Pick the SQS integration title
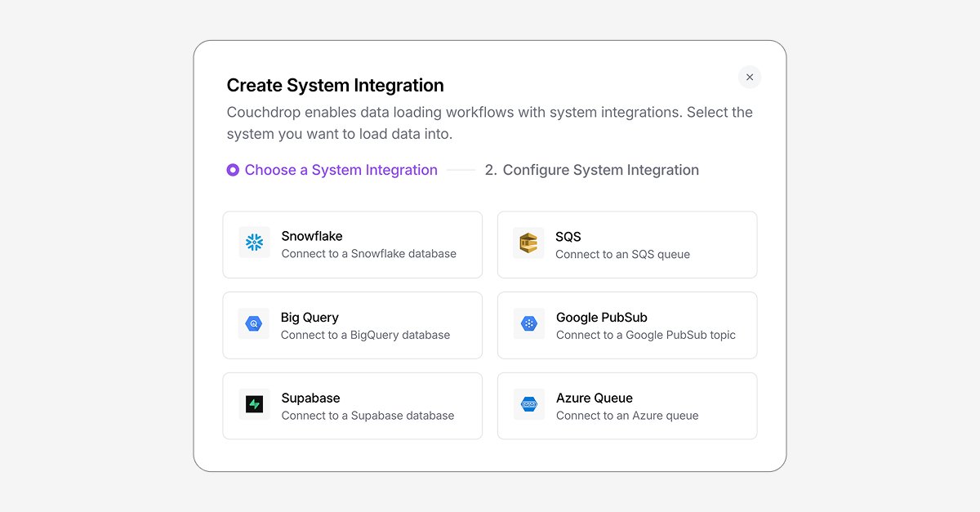The width and height of the screenshot is (980, 512). tap(568, 237)
